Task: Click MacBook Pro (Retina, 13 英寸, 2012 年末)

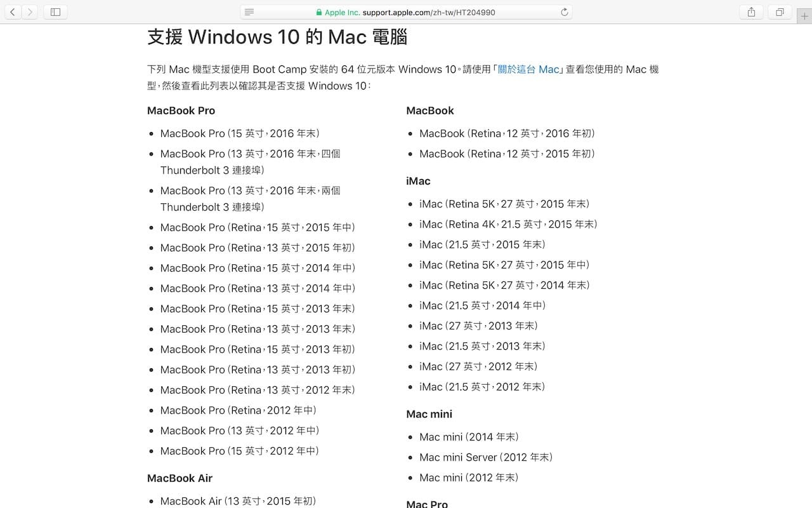Action: [258, 390]
